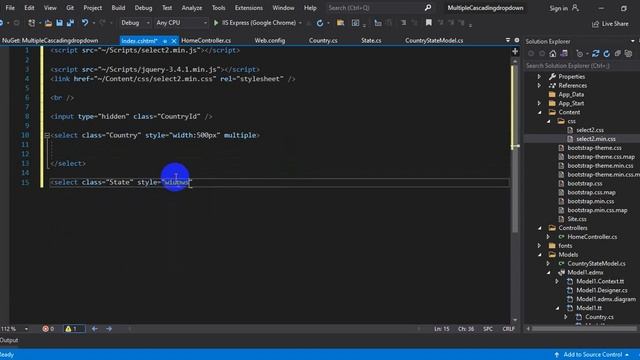Start debugging with the green play icon

[216, 23]
